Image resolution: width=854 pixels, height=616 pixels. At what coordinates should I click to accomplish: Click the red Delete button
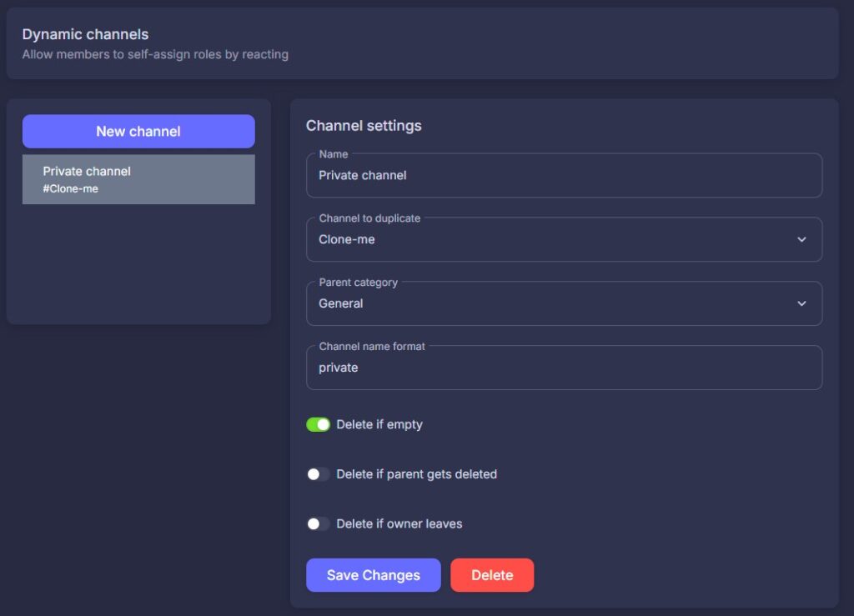[492, 575]
